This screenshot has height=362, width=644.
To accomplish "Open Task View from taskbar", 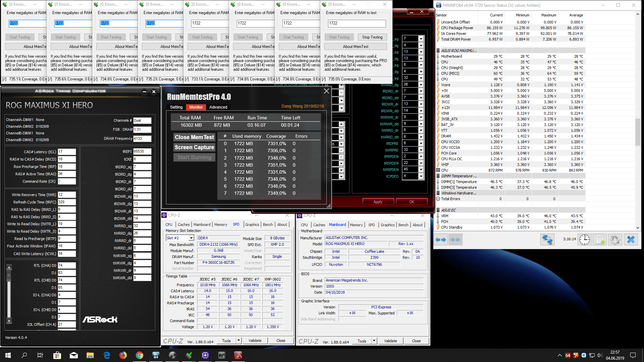I will pyautogui.click(x=40, y=355).
